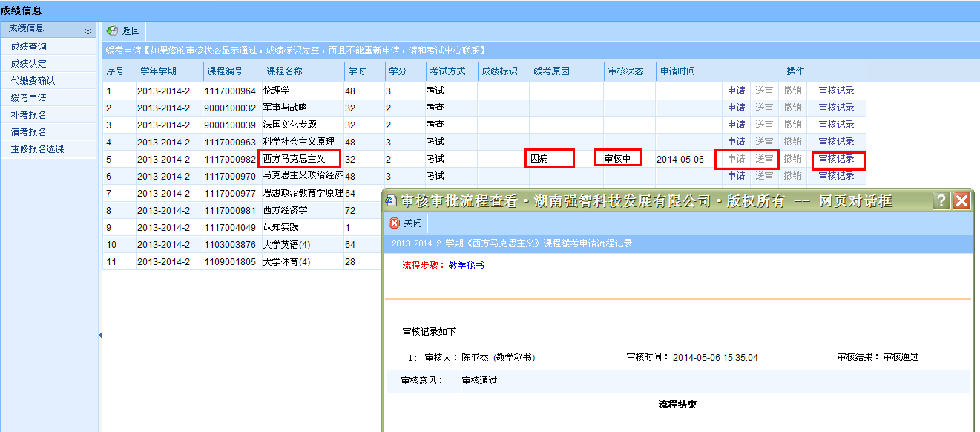This screenshot has height=432, width=980.
Task: Collapse the left sidebar using the splitter arrow
Action: pyautogui.click(x=100, y=336)
